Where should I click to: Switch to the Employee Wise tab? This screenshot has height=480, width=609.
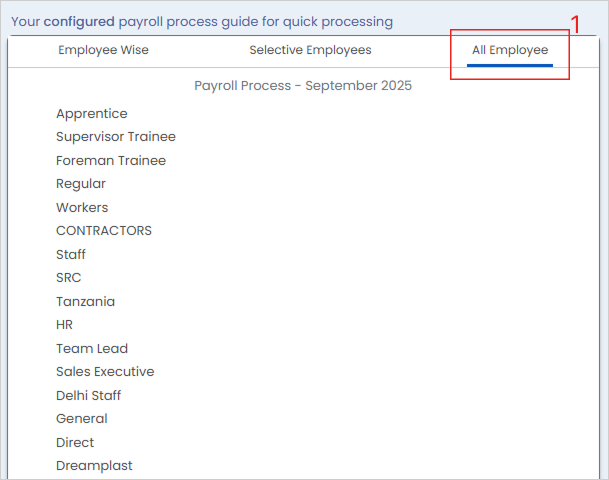(103, 50)
